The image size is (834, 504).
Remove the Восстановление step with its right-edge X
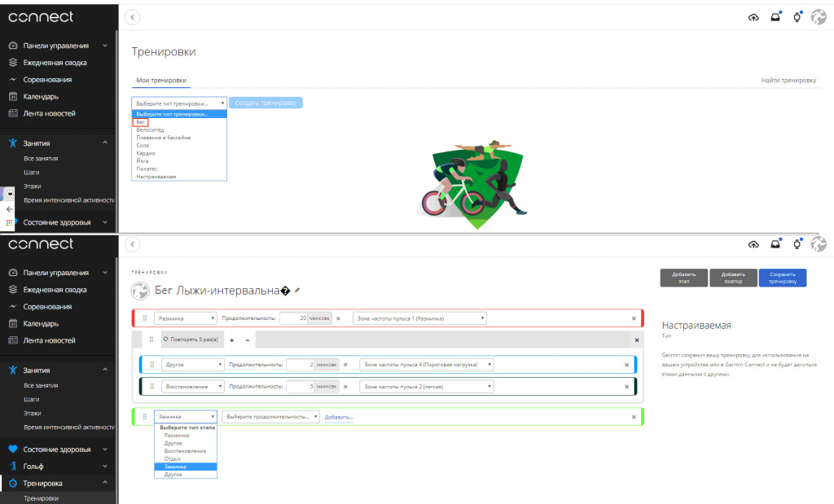coord(626,387)
